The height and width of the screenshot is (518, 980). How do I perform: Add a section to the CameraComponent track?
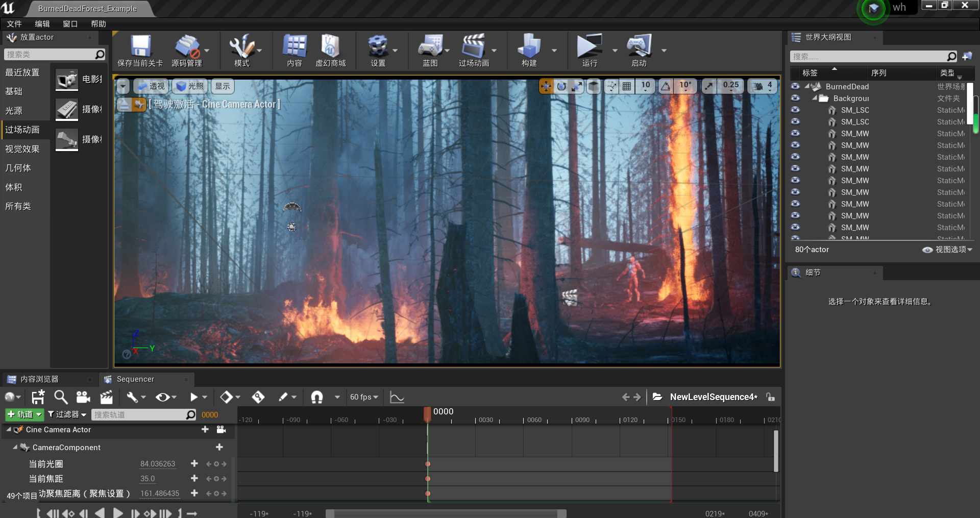click(219, 447)
